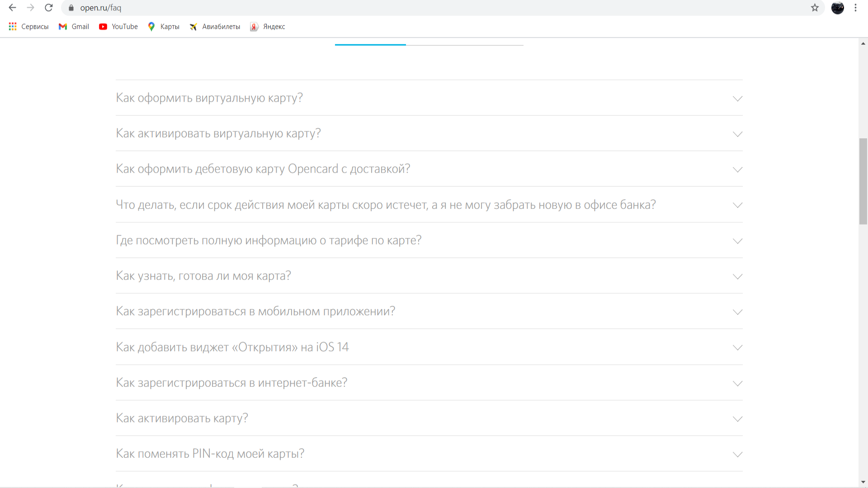This screenshot has width=868, height=488.
Task: Click the YouTube bookmark icon
Action: pyautogui.click(x=103, y=27)
